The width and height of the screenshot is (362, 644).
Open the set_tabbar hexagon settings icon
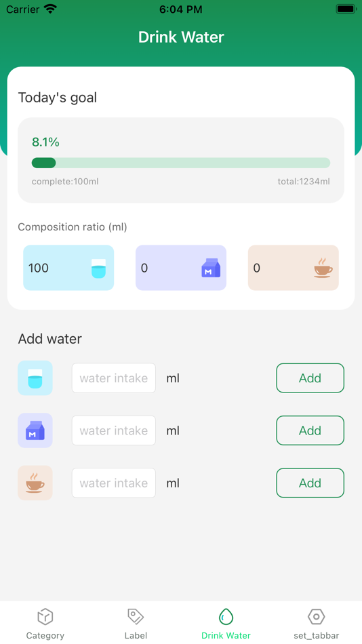[317, 616]
